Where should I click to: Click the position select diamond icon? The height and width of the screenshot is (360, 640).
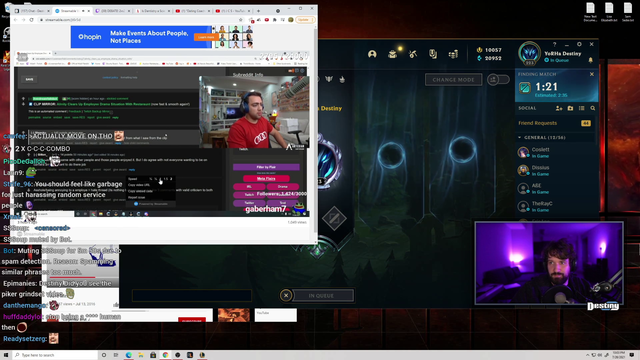pos(334,218)
